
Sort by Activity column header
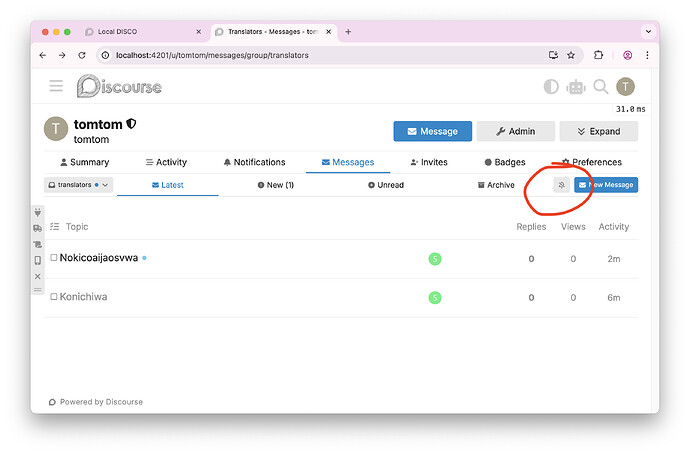coord(614,227)
